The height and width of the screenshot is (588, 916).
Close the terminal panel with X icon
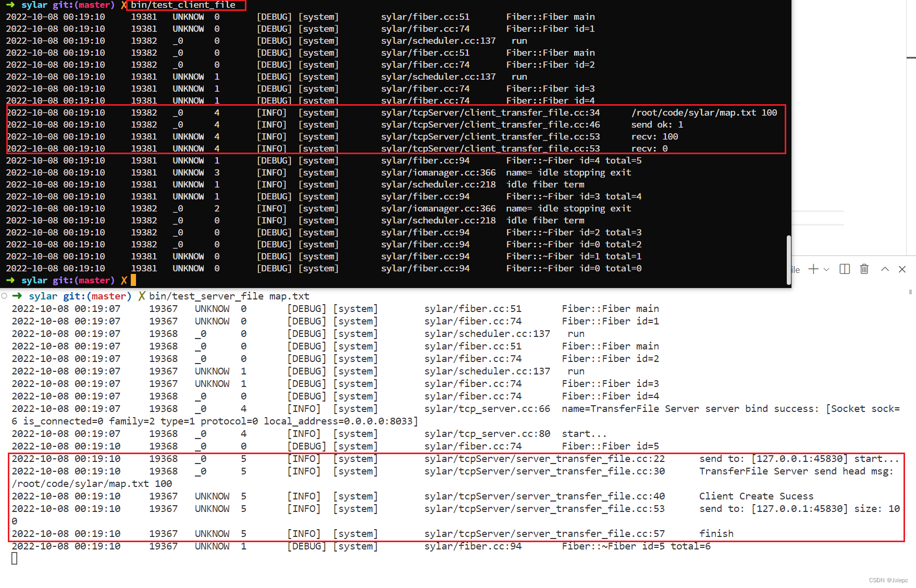[x=902, y=269]
